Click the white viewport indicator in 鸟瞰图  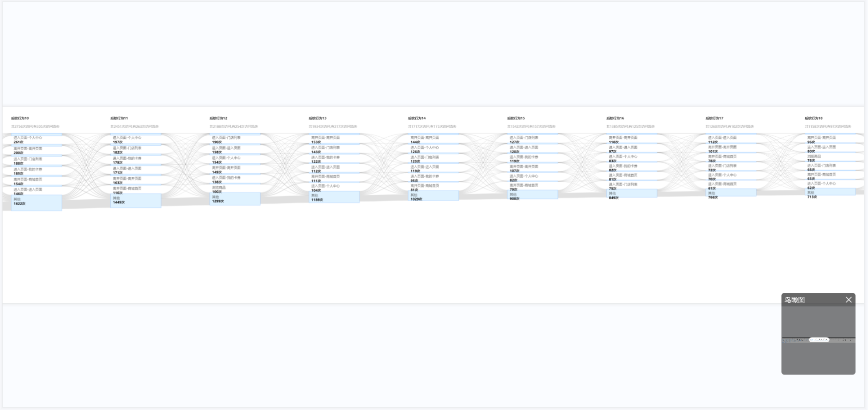click(x=819, y=340)
